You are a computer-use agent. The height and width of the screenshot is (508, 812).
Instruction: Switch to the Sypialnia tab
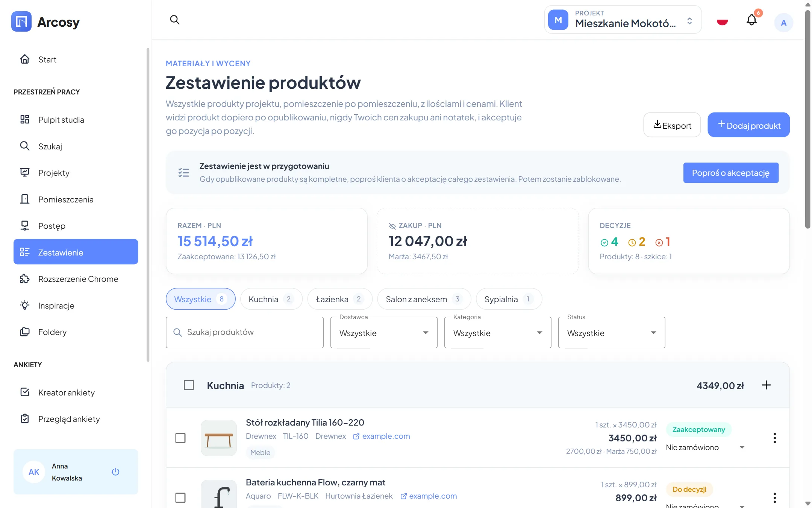[x=509, y=299]
